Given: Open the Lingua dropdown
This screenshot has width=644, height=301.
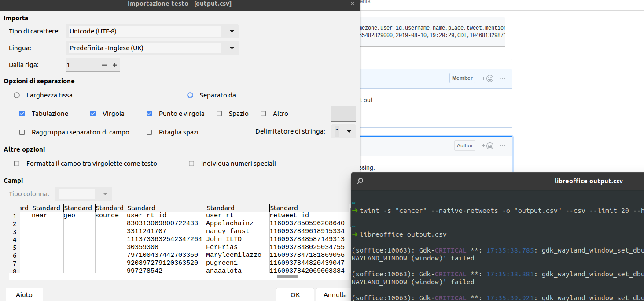Looking at the screenshot, I should pyautogui.click(x=231, y=48).
